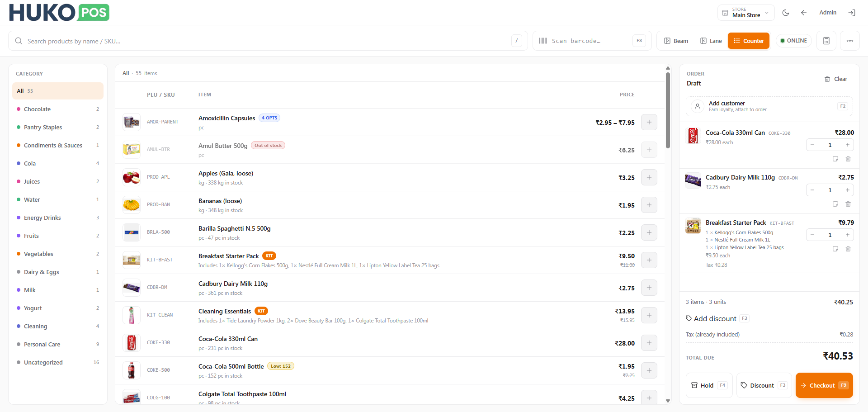The image size is (868, 412).
Task: Increase Coca-Cola 330ml Can order quantity
Action: (x=847, y=145)
